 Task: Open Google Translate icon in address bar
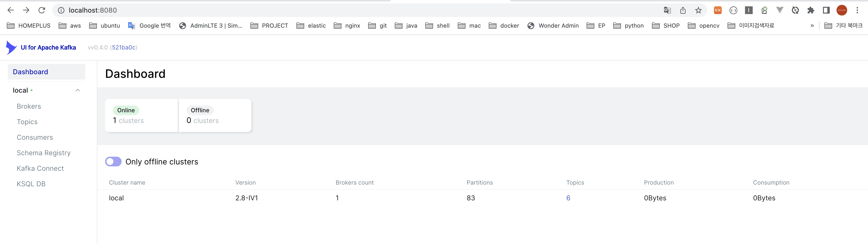click(x=667, y=10)
